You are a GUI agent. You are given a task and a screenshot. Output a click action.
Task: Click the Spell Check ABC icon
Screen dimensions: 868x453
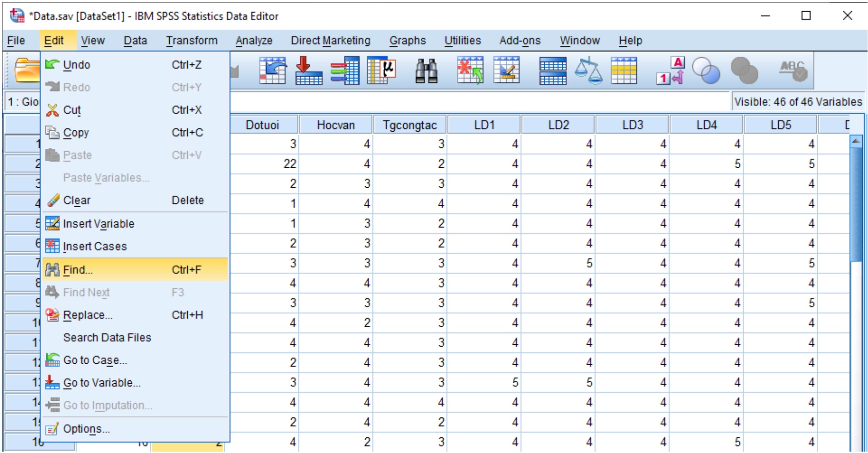coord(794,71)
